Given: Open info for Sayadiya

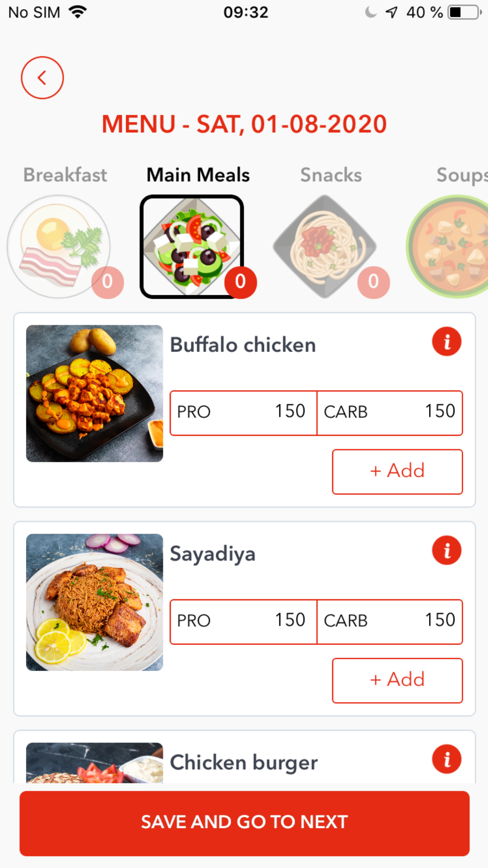Looking at the screenshot, I should point(446,550).
